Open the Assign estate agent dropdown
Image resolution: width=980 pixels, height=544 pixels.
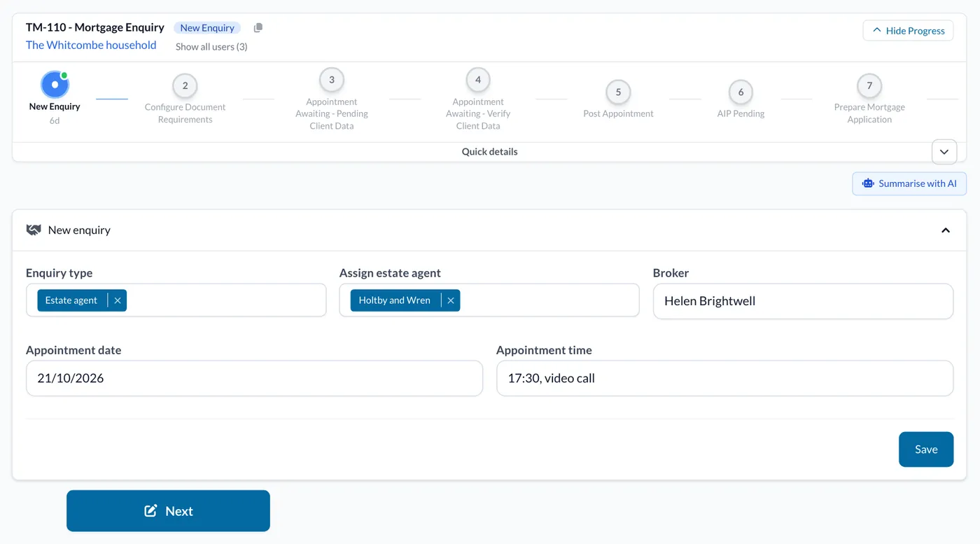(489, 300)
